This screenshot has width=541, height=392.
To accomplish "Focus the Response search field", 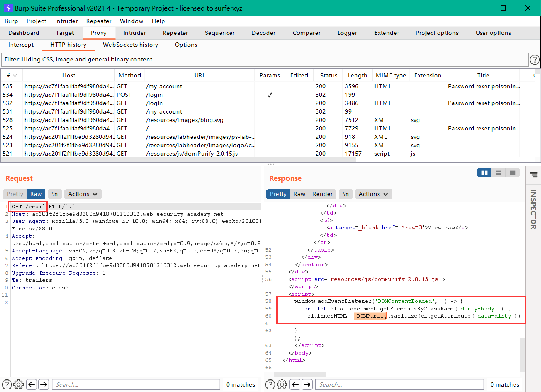I will pyautogui.click(x=400, y=384).
